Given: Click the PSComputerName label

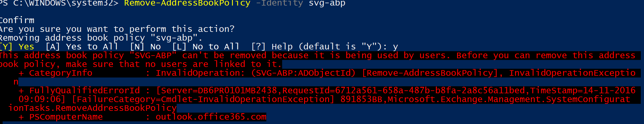Looking at the screenshot, I should point(66,117).
